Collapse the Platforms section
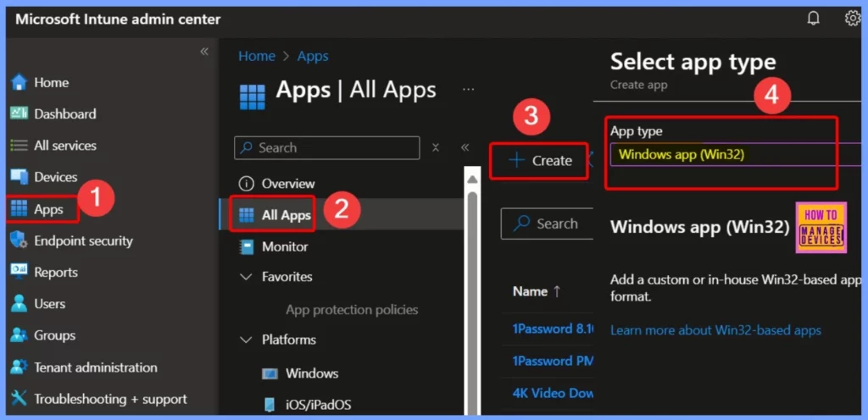This screenshot has width=868, height=420. [x=246, y=340]
